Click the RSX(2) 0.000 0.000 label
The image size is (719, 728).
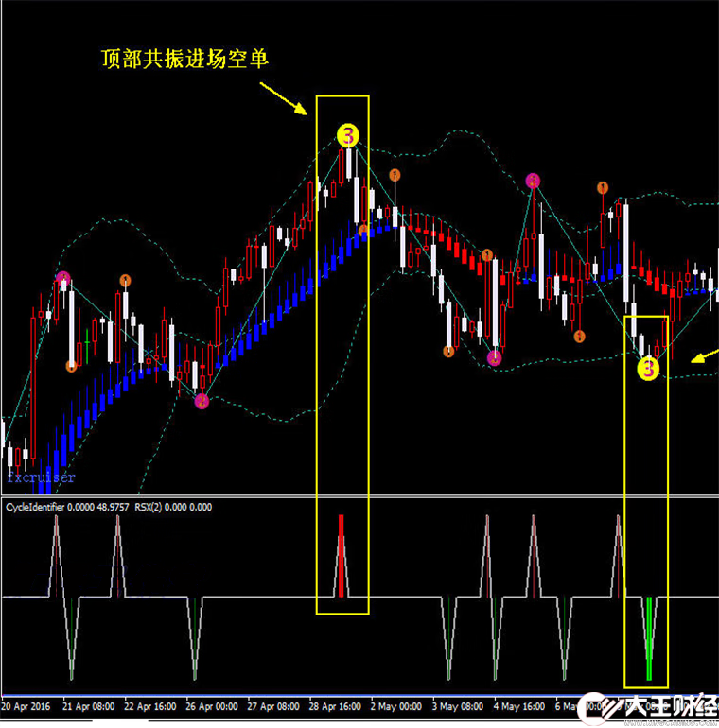(173, 507)
